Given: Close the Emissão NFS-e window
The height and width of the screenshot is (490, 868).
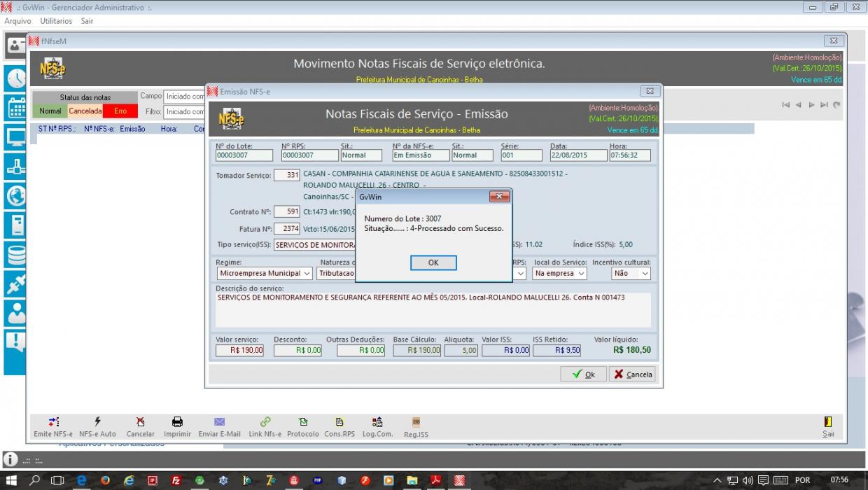Looking at the screenshot, I should [x=649, y=91].
